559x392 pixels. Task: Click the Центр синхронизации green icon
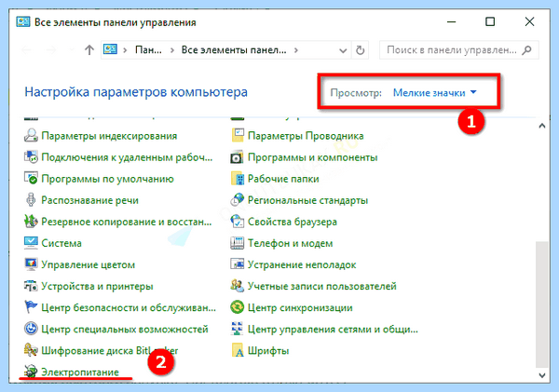pyautogui.click(x=238, y=307)
